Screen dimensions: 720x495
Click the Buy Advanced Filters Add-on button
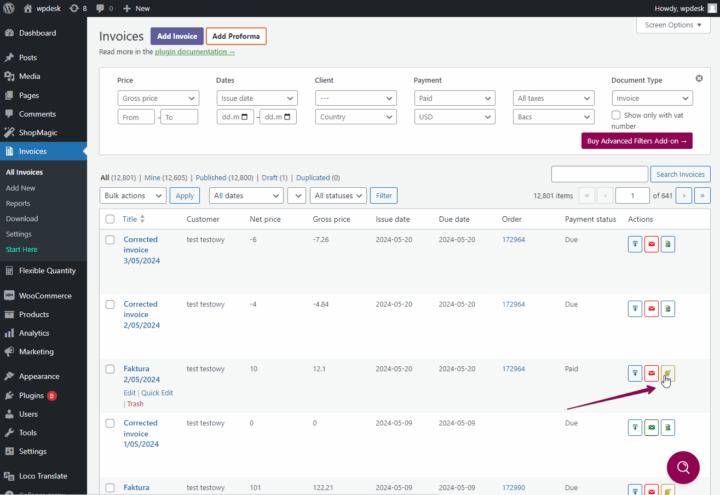pyautogui.click(x=638, y=141)
